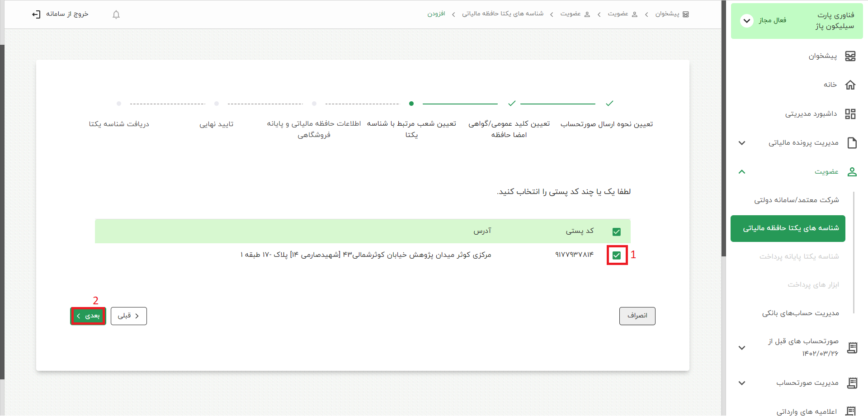868x416 pixels.
Task: Open شرکت معتمد/سامانه دولتی submenu item
Action: tap(797, 200)
